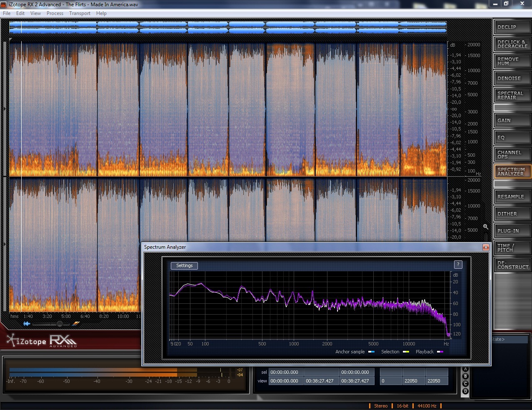The image size is (532, 410).
Task: Open the EQ module
Action: 512,137
